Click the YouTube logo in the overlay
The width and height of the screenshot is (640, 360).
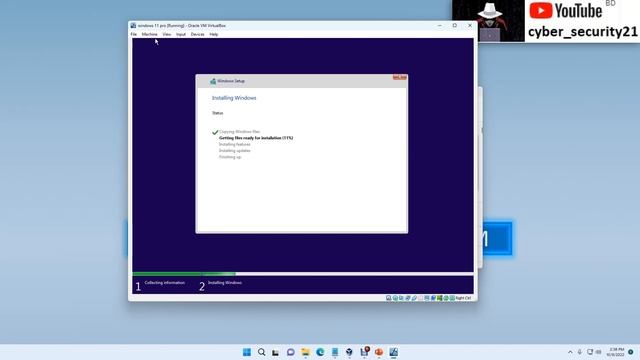[566, 11]
